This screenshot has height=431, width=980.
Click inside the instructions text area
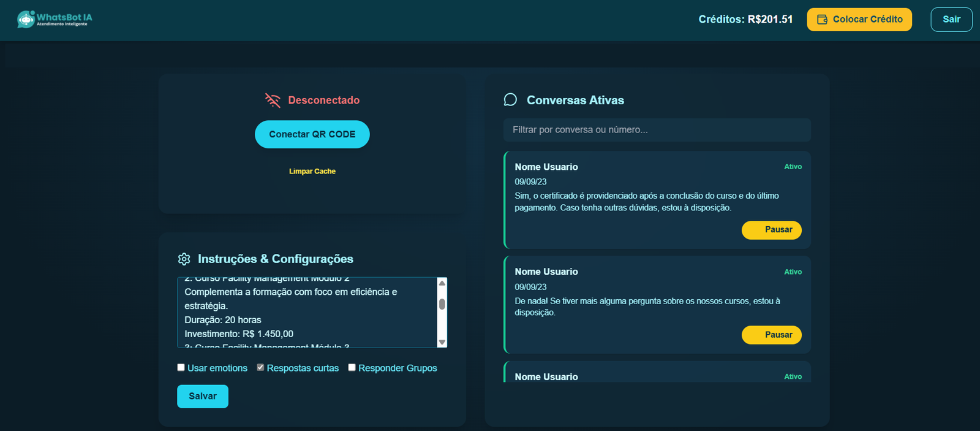point(306,313)
